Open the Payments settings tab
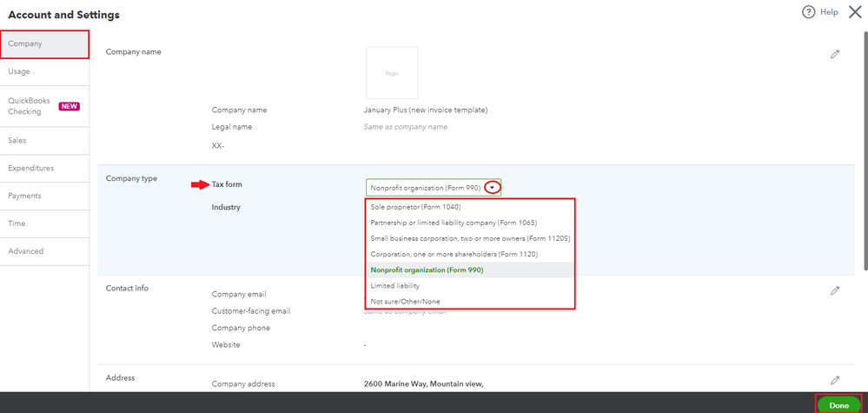Image resolution: width=868 pixels, height=413 pixels. [x=45, y=196]
